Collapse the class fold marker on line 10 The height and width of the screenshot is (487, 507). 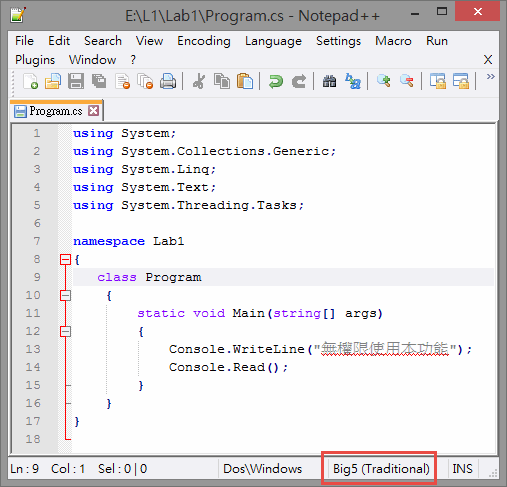click(x=65, y=295)
